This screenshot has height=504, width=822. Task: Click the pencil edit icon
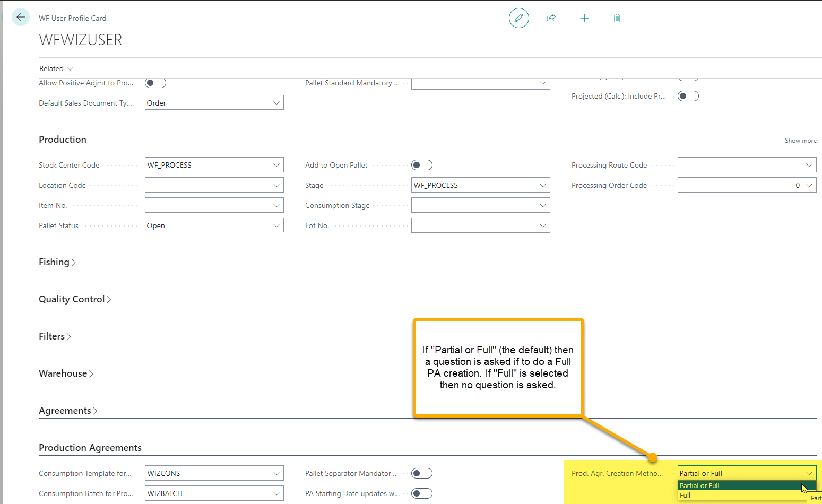pyautogui.click(x=518, y=18)
